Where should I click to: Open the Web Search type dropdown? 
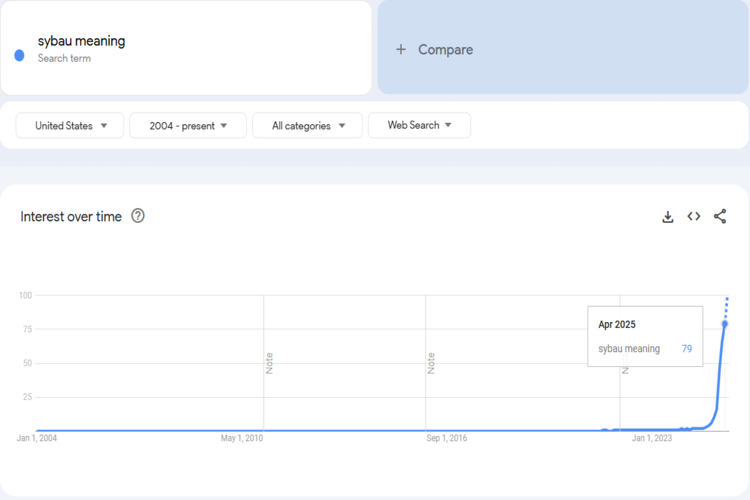click(419, 125)
